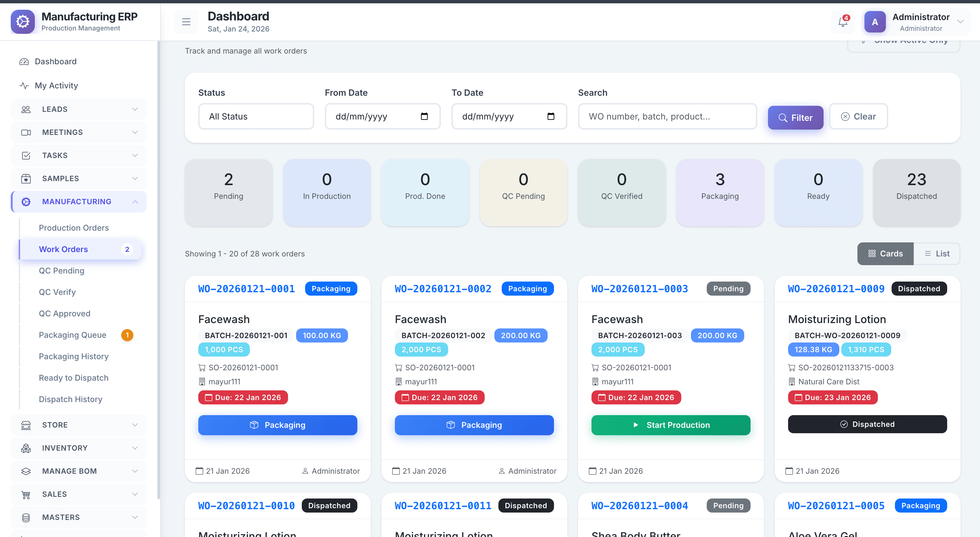Click the Filter button
This screenshot has height=537, width=980.
tap(795, 118)
